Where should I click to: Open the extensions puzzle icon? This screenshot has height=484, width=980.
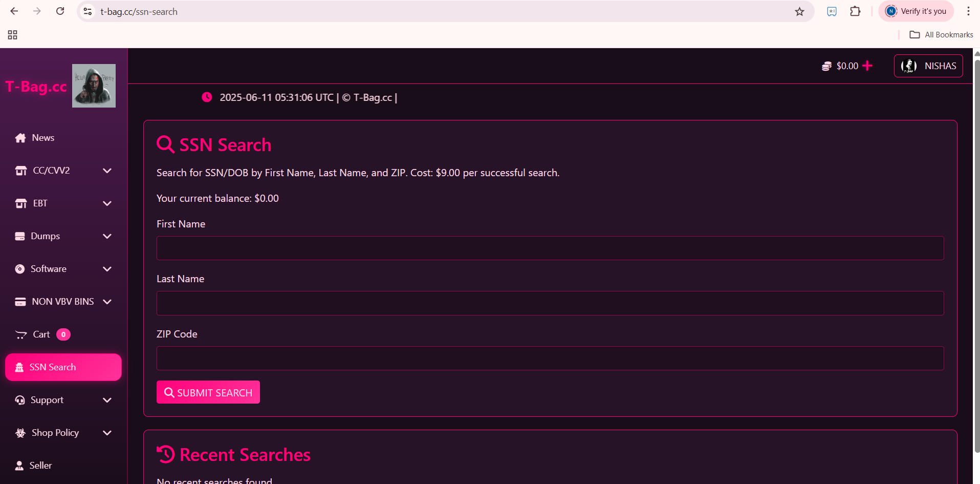click(855, 11)
